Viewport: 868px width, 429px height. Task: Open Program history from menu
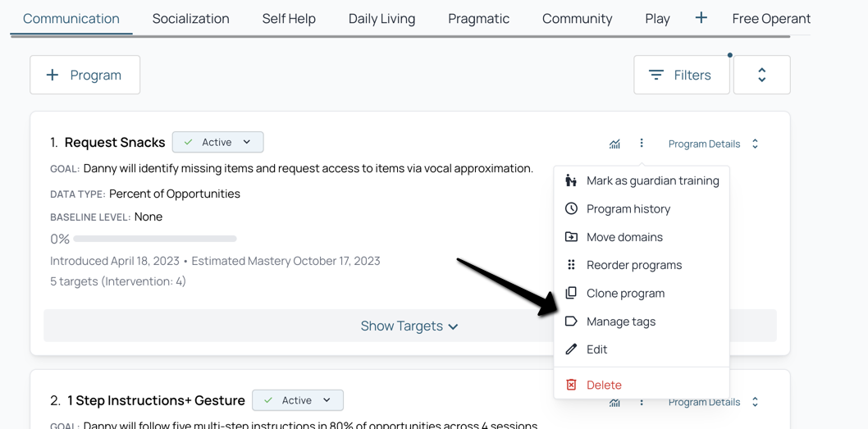[x=642, y=208]
